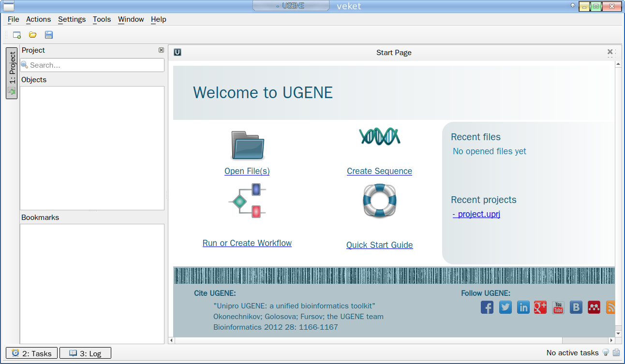Viewport: 625px width, 364px height.
Task: Open the Google Plus icon
Action: click(x=540, y=307)
